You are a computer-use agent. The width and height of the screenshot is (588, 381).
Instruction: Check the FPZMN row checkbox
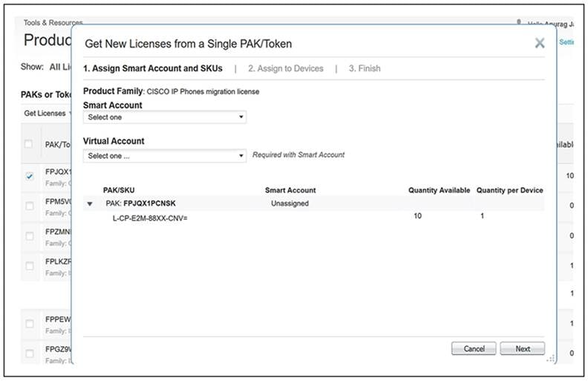click(x=29, y=236)
